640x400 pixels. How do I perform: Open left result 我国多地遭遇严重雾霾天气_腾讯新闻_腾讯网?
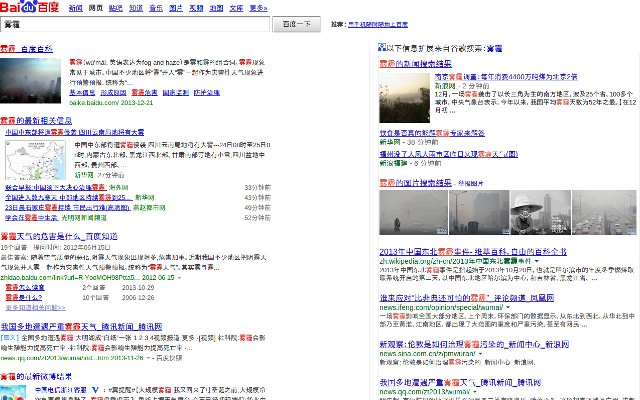pos(81,327)
